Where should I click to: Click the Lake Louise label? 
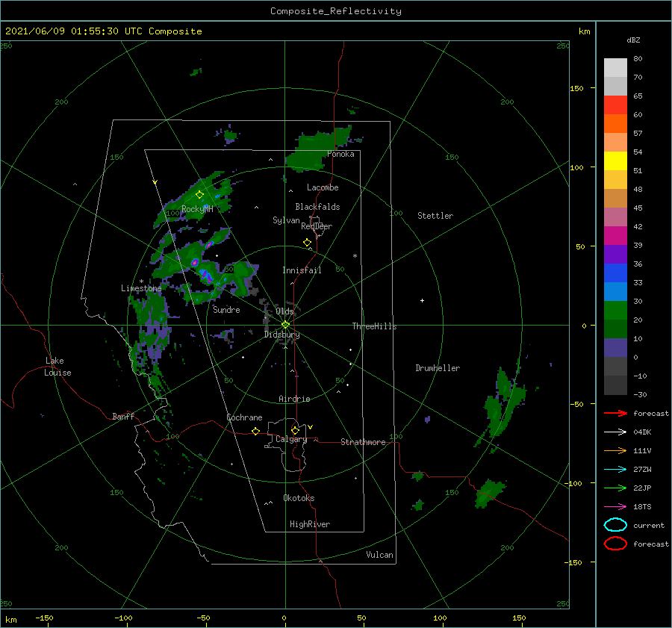(57, 367)
